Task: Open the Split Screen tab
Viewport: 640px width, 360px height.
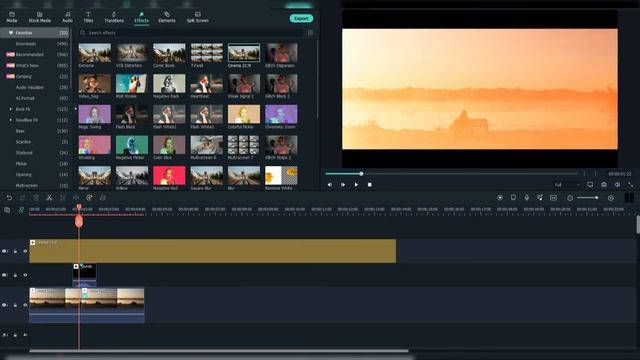Action: tap(198, 17)
